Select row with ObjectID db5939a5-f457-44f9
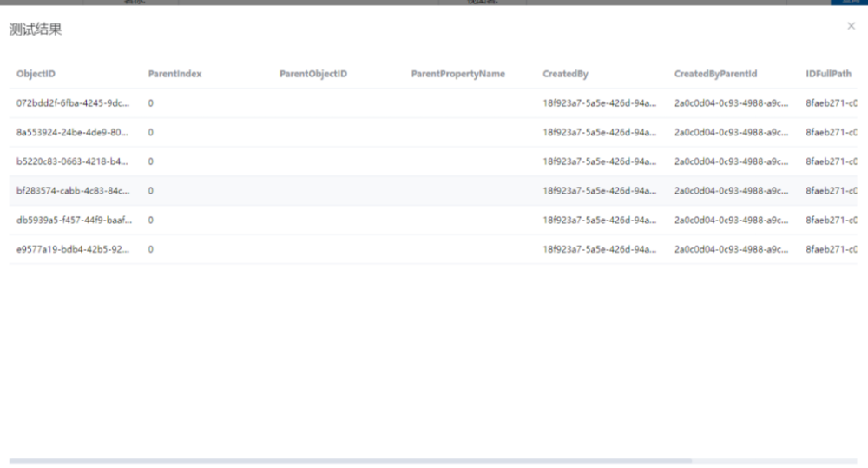This screenshot has width=868, height=468. coord(73,221)
